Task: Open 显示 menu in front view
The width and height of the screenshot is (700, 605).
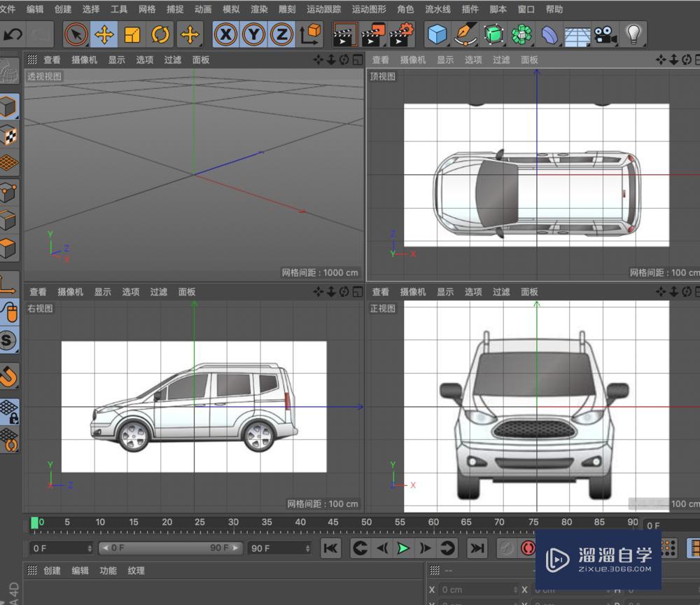Action: tap(445, 292)
